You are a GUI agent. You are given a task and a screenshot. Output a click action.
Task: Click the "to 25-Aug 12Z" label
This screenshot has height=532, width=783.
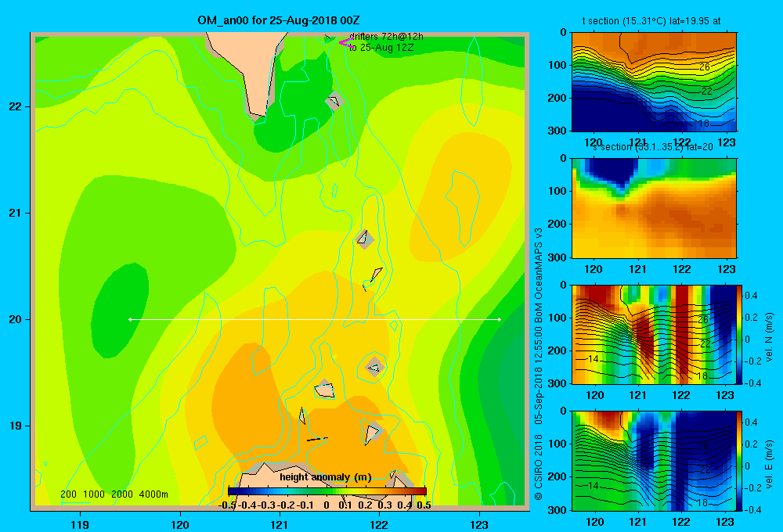click(x=381, y=48)
